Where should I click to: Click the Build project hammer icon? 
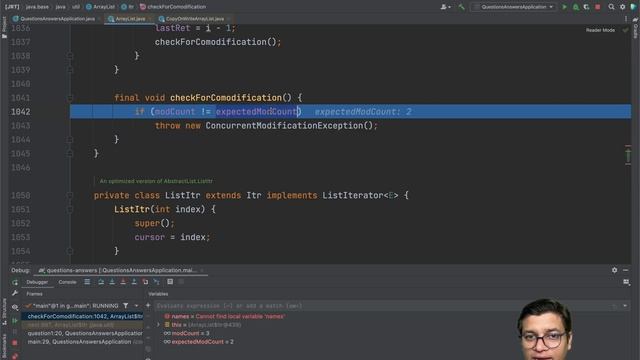click(461, 7)
